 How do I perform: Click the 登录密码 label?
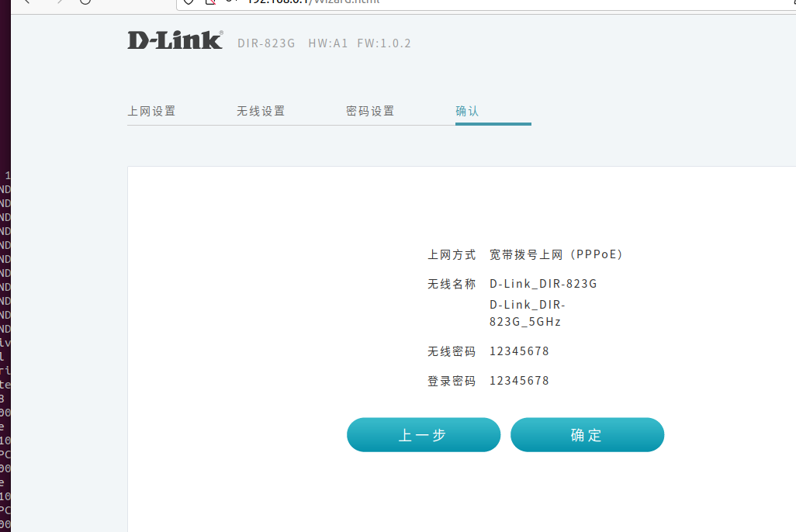(x=452, y=382)
